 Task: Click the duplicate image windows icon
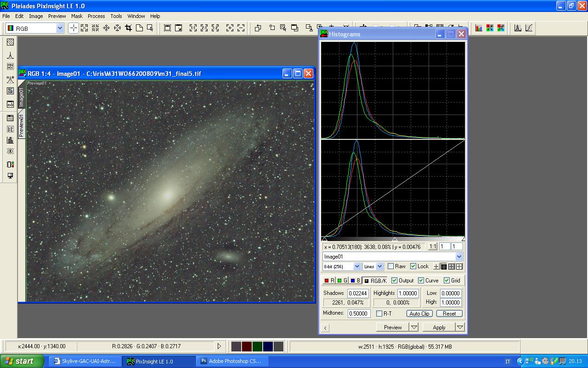(294, 28)
